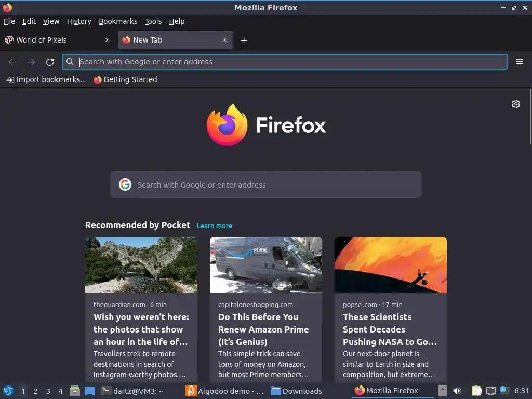532x399 pixels.
Task: Select the New Tab tab
Action: 175,40
